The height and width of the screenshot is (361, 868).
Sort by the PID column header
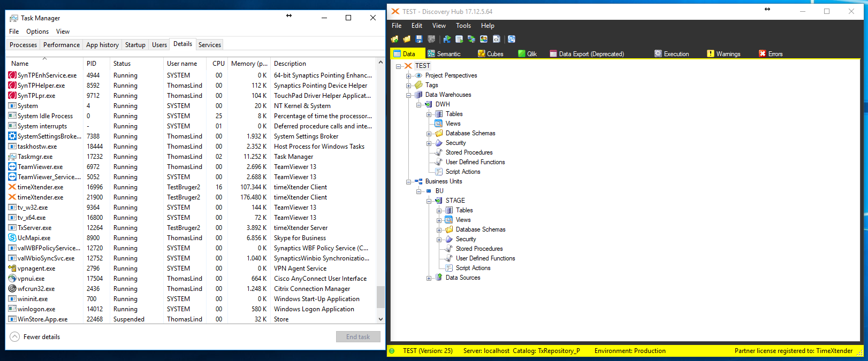(97, 64)
